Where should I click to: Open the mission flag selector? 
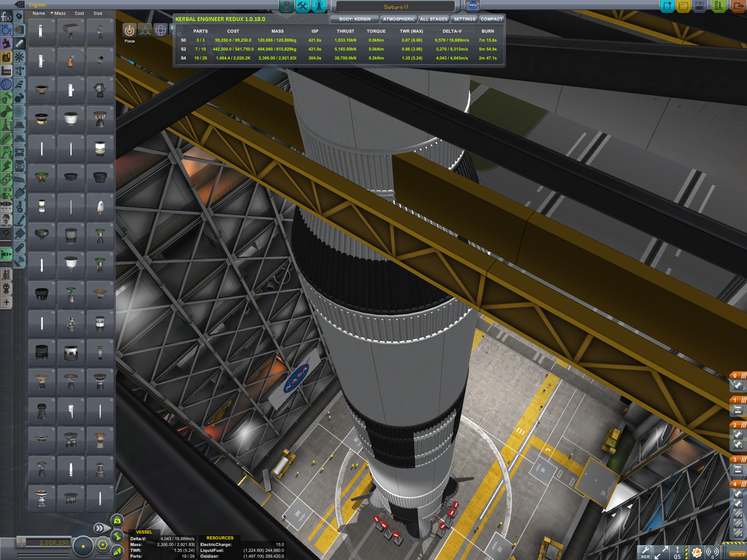point(473,6)
